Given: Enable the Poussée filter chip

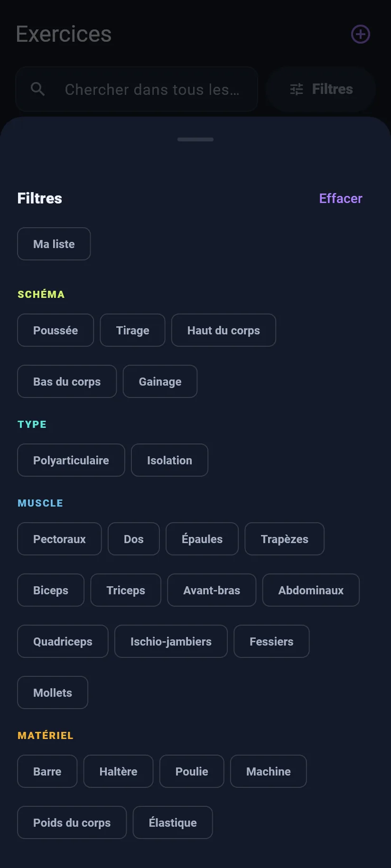Looking at the screenshot, I should click(x=56, y=330).
